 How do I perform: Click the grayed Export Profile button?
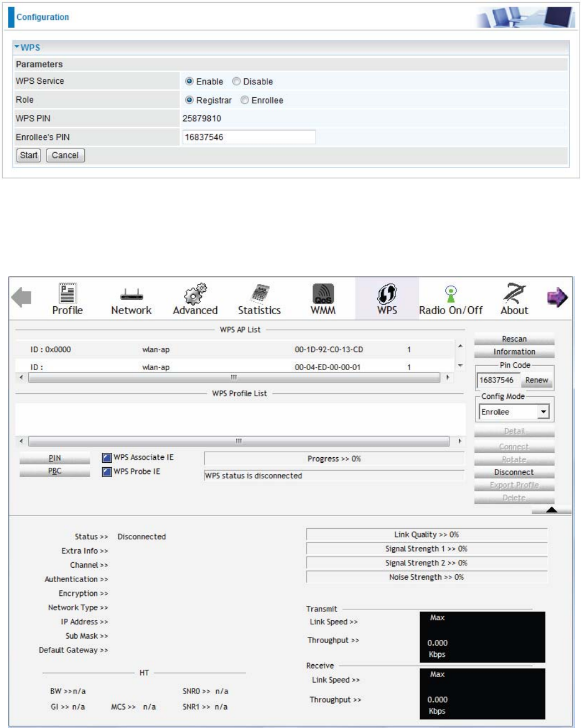pyautogui.click(x=514, y=485)
